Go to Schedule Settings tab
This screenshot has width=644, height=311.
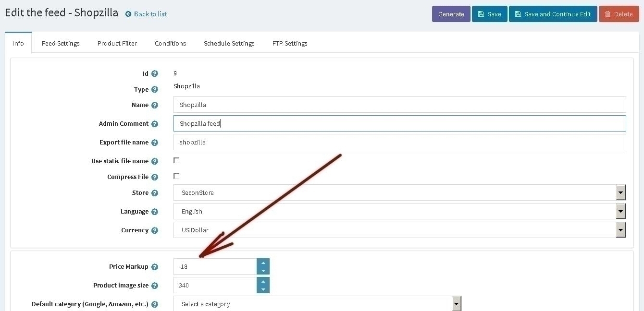click(x=229, y=43)
